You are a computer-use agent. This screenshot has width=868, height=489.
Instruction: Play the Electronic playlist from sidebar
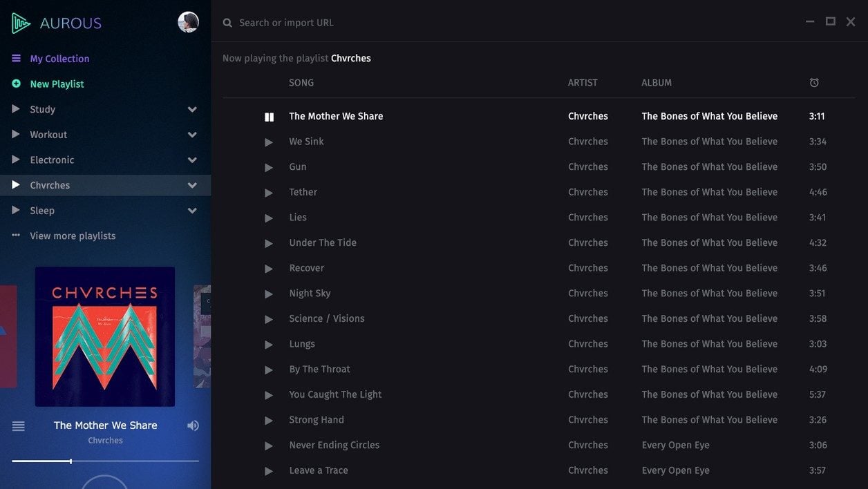tap(16, 160)
